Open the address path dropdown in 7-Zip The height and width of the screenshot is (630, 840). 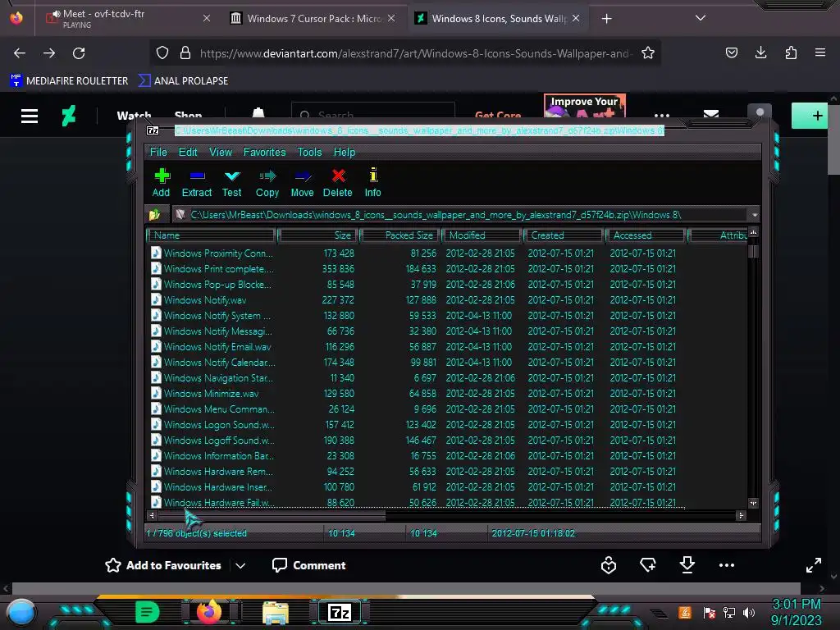click(x=755, y=215)
